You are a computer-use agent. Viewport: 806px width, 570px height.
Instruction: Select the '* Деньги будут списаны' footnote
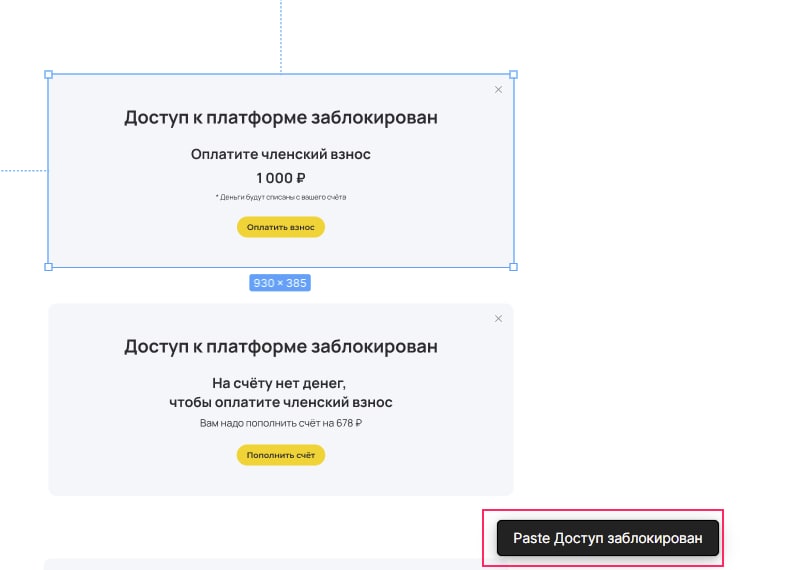tap(281, 197)
